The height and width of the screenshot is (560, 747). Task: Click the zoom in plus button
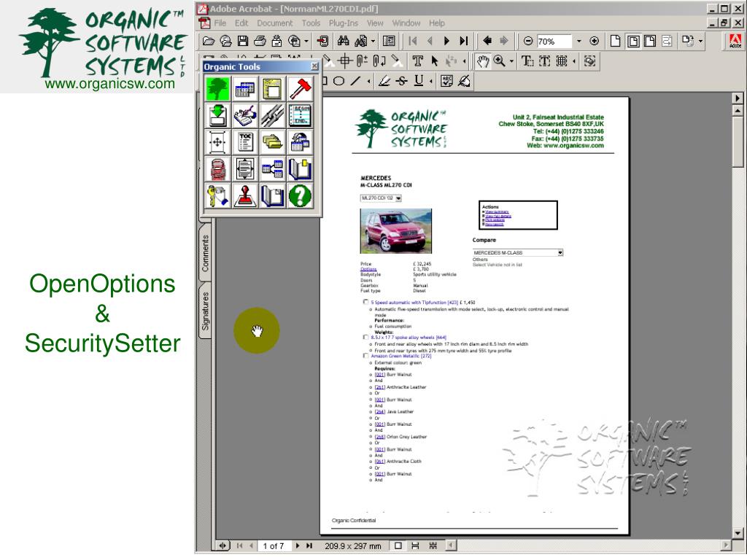pos(594,42)
